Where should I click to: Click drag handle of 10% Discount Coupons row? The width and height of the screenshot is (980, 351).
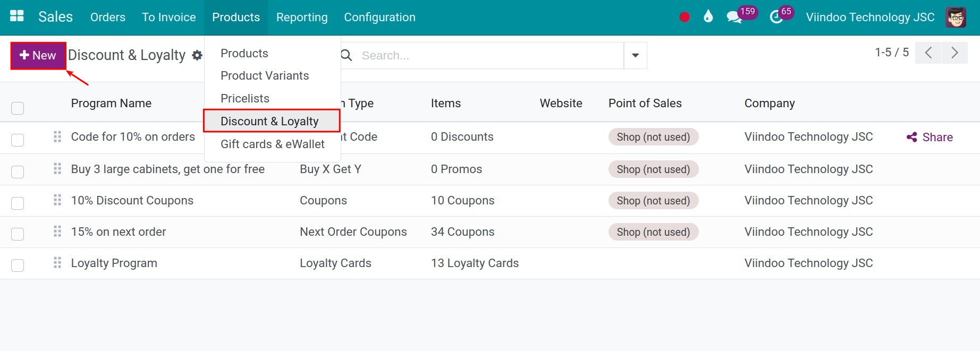tap(57, 200)
